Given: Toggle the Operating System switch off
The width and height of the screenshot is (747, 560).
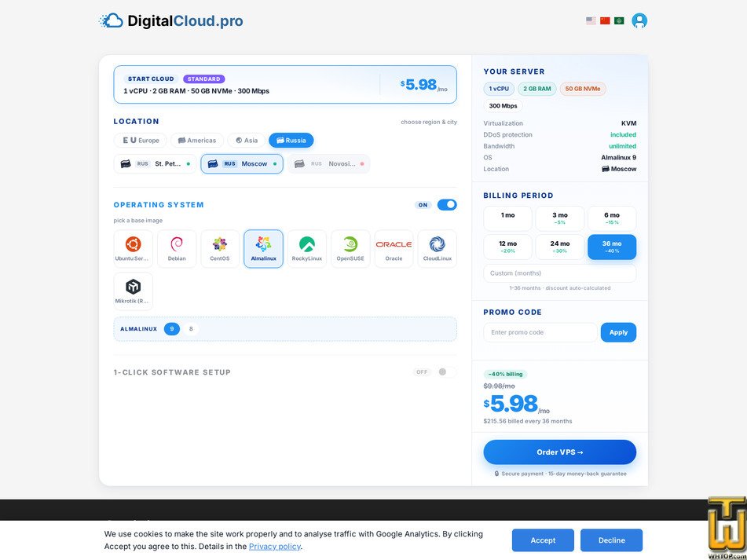Looking at the screenshot, I should point(447,205).
